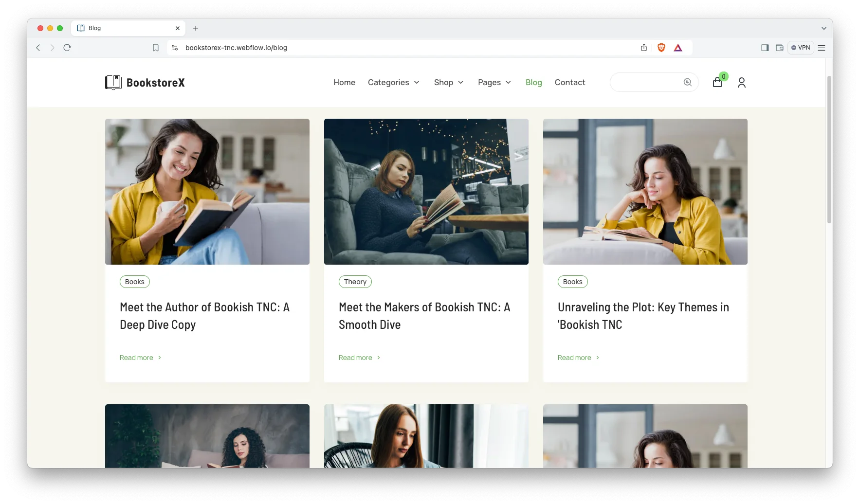Open the Contact nav item
This screenshot has height=504, width=860.
[569, 83]
